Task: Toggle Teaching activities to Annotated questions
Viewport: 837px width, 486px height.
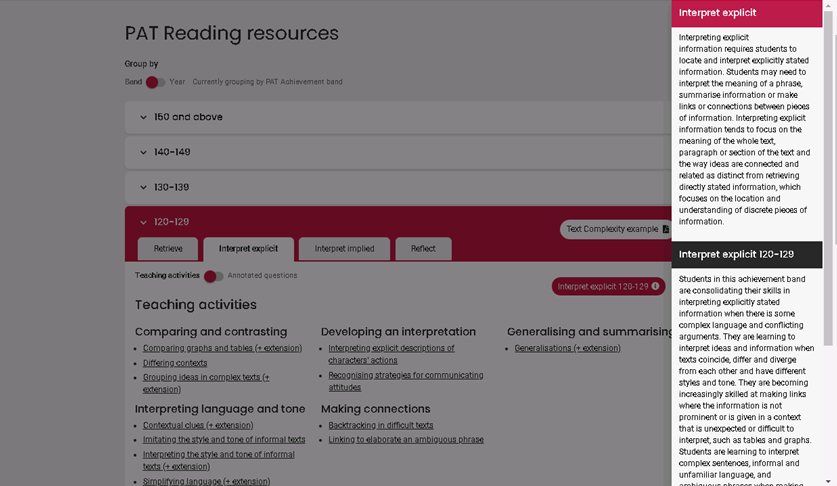Action: (x=214, y=276)
